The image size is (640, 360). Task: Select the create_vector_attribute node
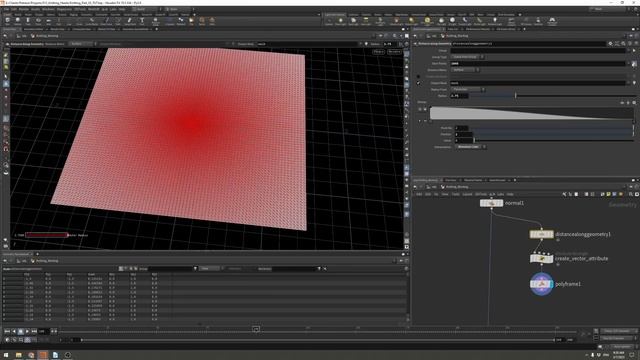click(541, 258)
